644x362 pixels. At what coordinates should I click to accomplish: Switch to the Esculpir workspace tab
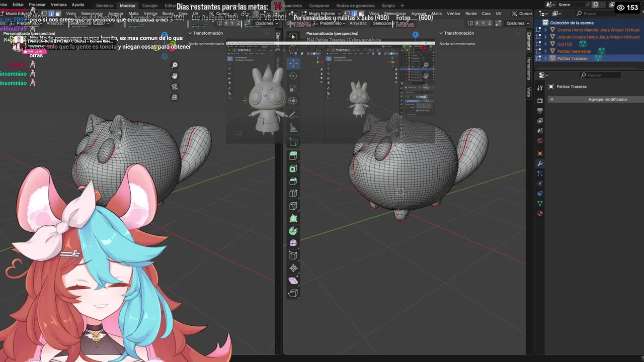[x=150, y=6]
